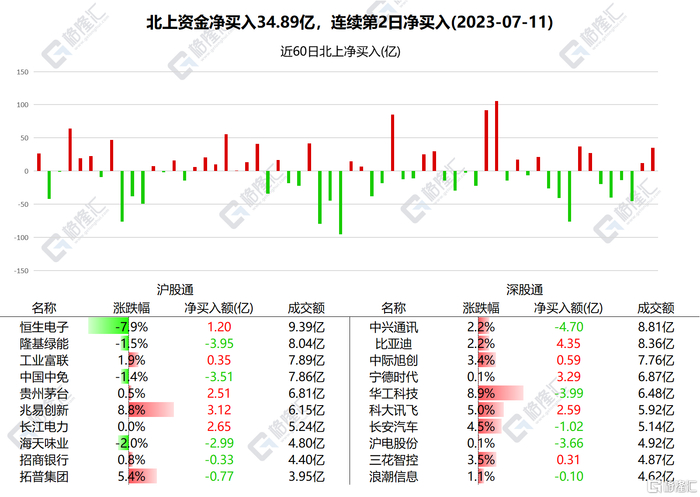Click the subtitle 近60日北上净买入(亿)
Viewport: 700px width, 497px height.
click(340, 51)
